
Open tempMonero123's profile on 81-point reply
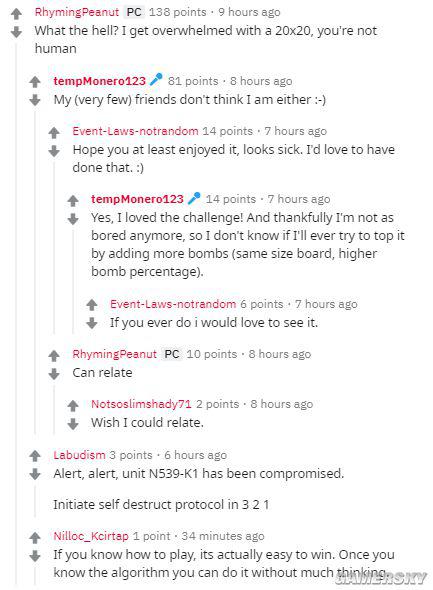click(99, 81)
